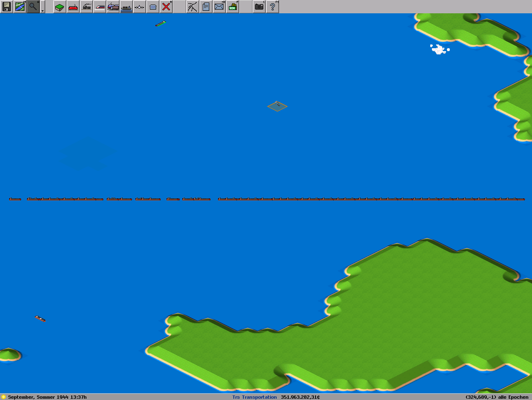Click the Trs Transportation player name

(255, 397)
